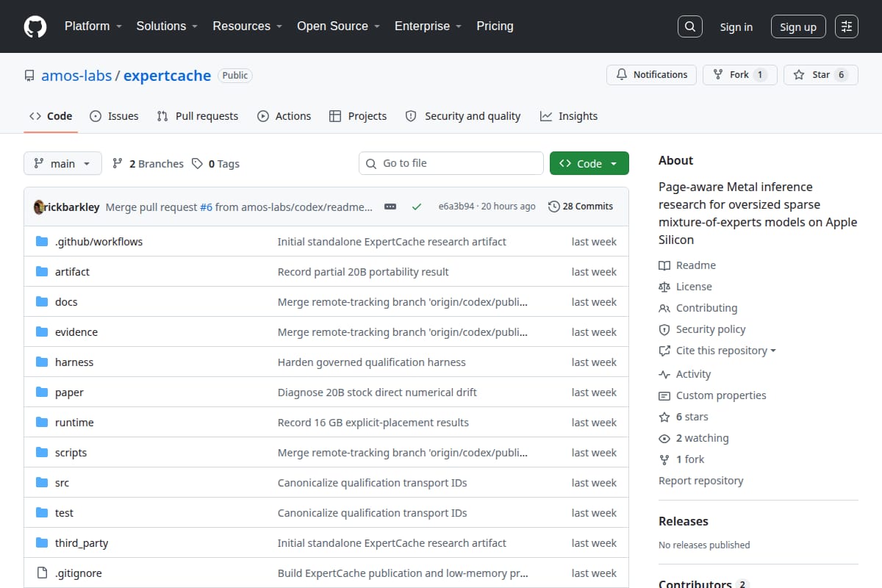
Task: Click the Report repository link
Action: coord(700,481)
